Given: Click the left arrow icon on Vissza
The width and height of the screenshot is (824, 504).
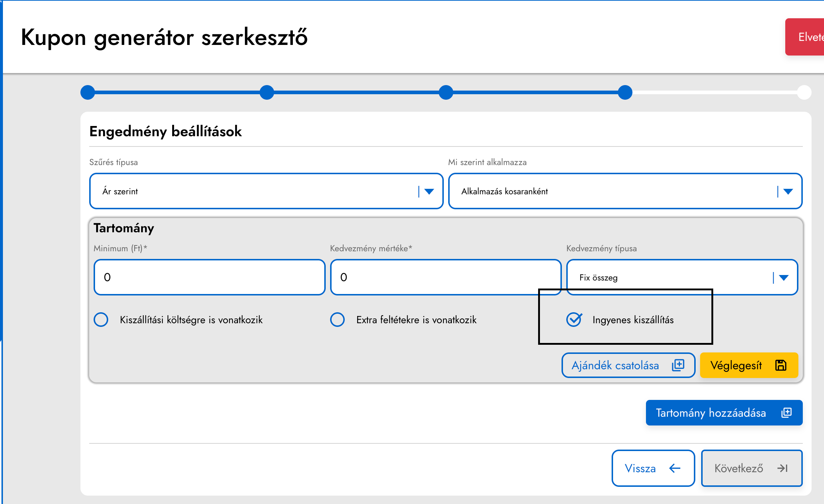Looking at the screenshot, I should pos(674,468).
